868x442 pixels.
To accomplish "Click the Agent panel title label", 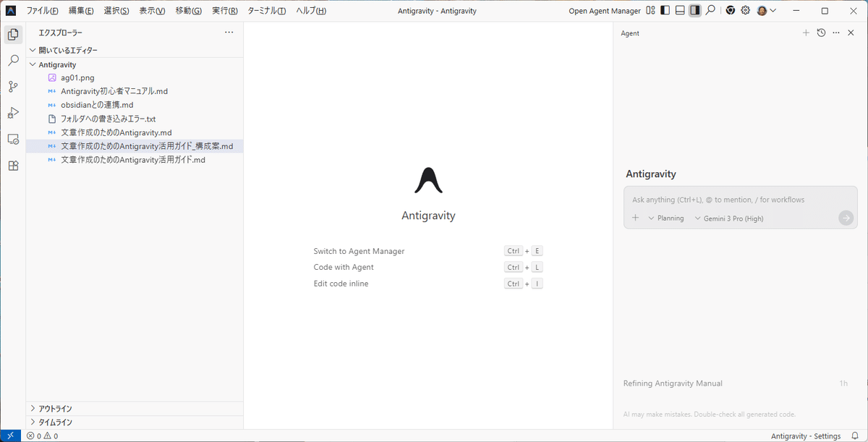I will point(630,33).
